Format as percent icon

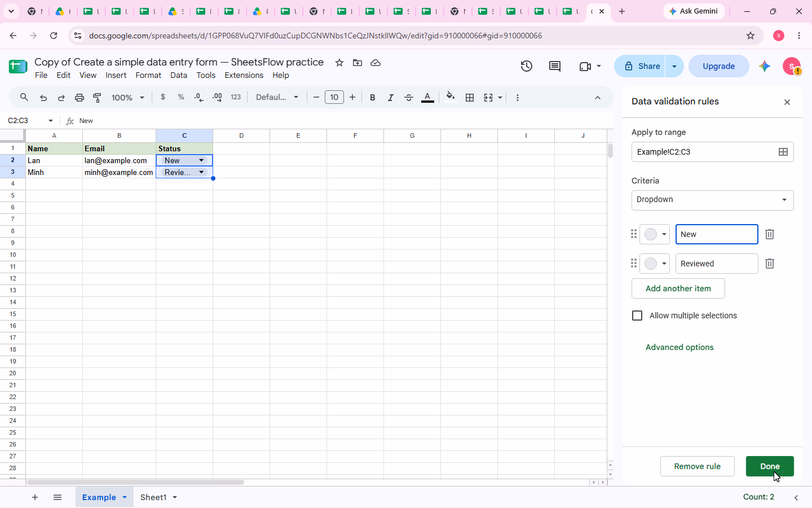181,97
